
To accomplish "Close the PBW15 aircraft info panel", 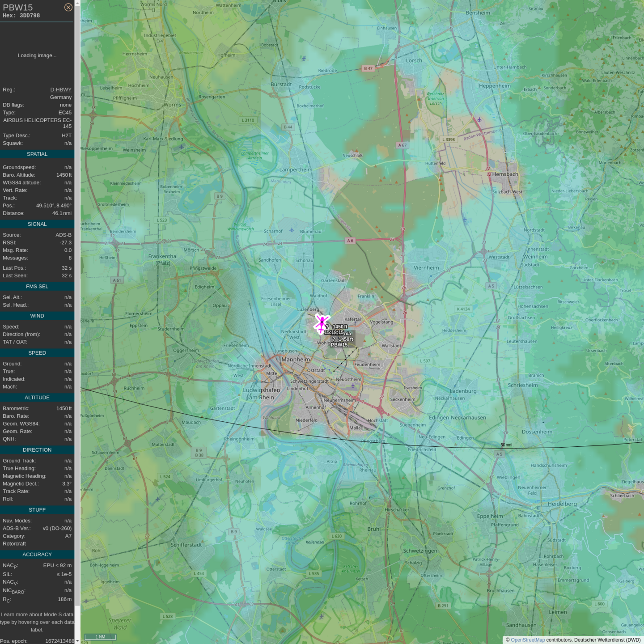I will 68,7.
